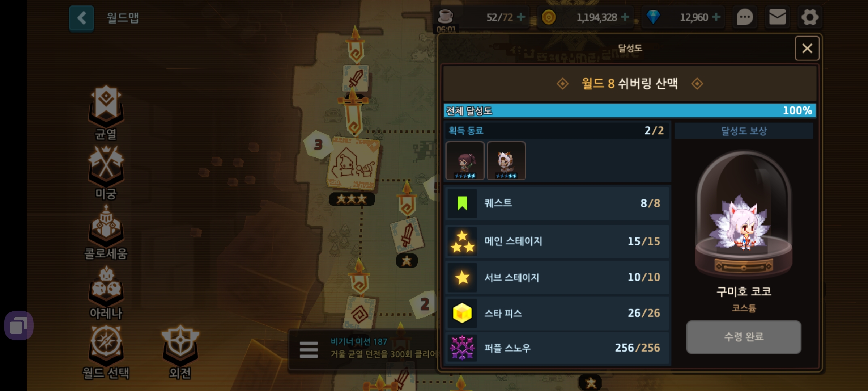Screen dimensions: 868x391
Task: Go back from 월드맵 with arrow
Action: tap(81, 18)
